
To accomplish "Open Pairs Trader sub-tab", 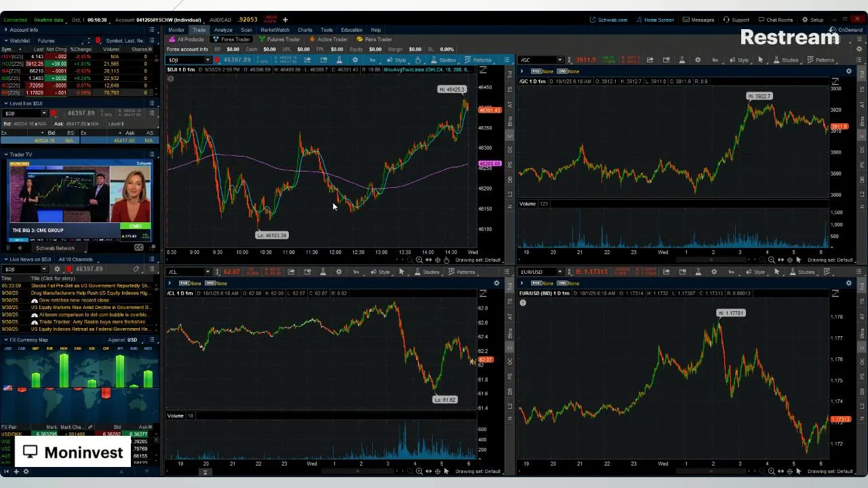I will (374, 39).
